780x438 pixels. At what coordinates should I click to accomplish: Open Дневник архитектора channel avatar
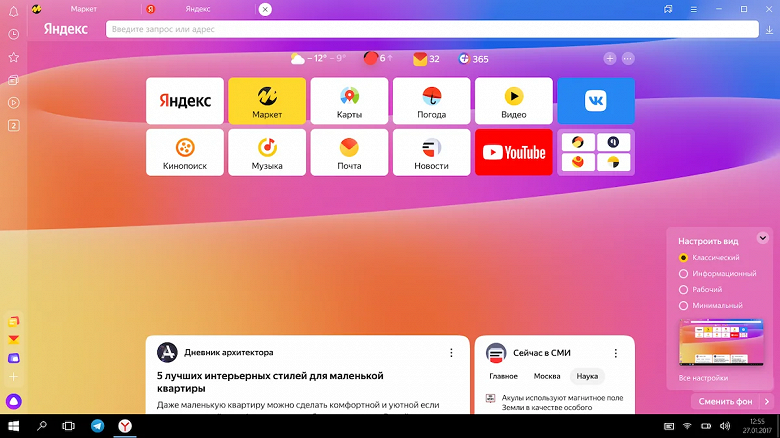(167, 352)
